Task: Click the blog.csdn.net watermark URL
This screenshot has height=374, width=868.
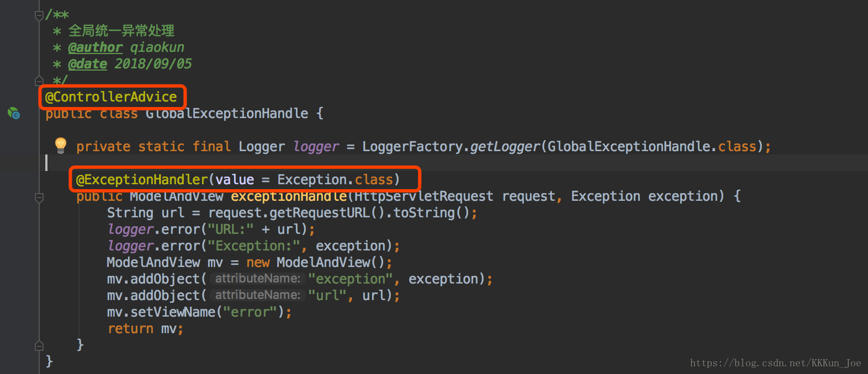Action: pos(775,363)
